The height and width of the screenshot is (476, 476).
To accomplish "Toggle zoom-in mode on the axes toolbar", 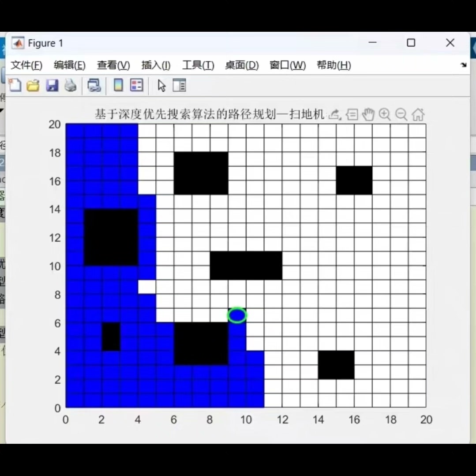I will pyautogui.click(x=384, y=114).
